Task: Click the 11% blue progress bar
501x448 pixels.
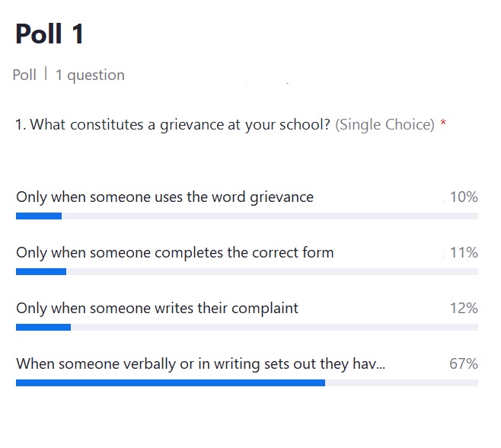Action: tap(41, 272)
